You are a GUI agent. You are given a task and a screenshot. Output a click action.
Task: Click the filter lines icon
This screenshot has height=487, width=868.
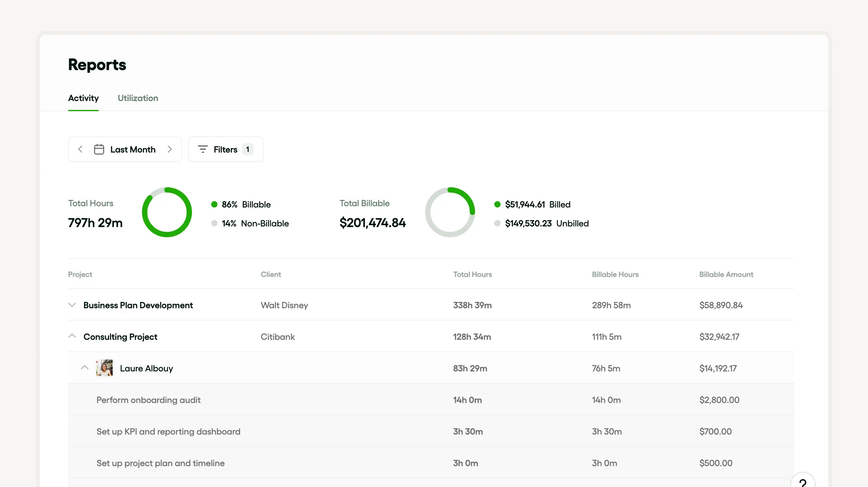[203, 149]
